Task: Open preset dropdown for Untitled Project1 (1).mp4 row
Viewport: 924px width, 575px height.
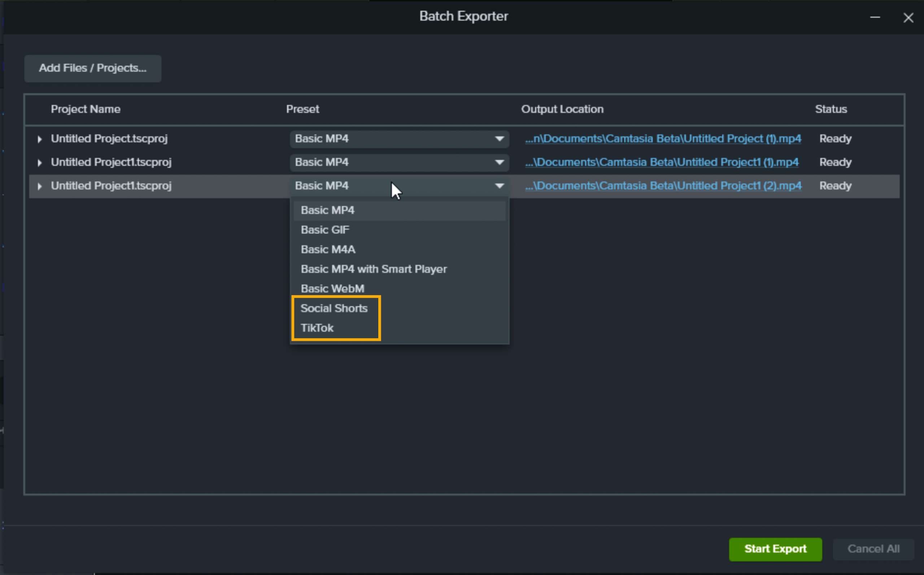Action: (x=399, y=163)
